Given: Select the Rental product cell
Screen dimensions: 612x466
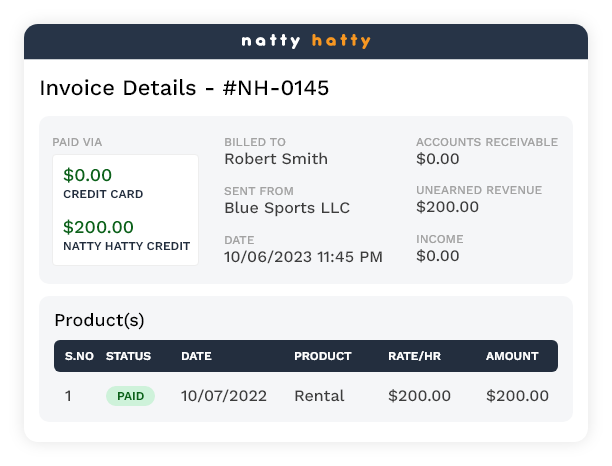Looking at the screenshot, I should (x=319, y=396).
